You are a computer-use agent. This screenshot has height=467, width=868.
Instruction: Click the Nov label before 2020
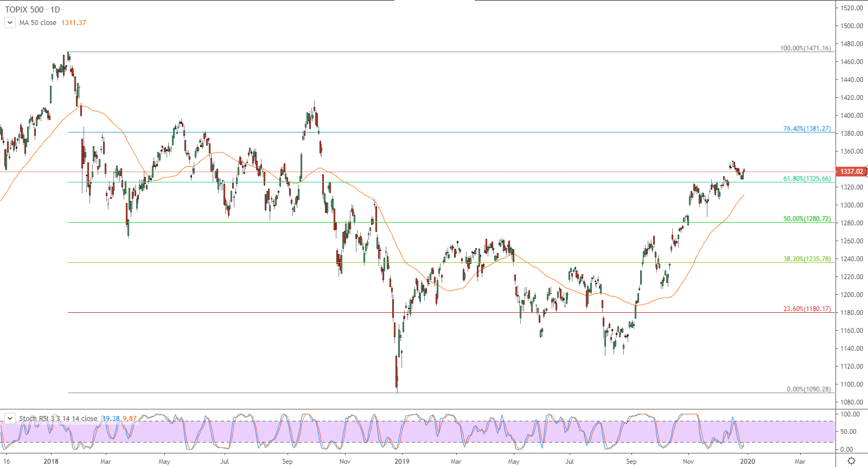point(688,462)
